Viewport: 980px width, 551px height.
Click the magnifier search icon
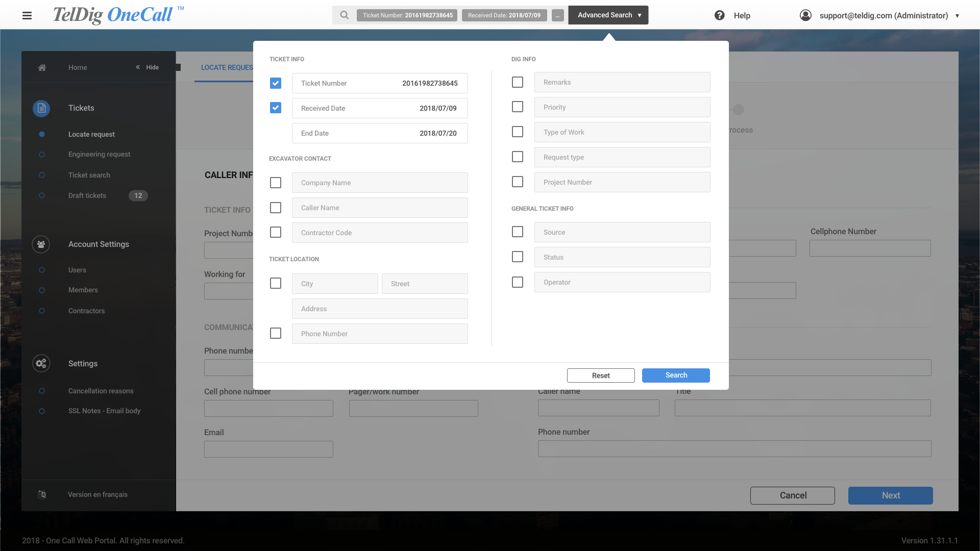(x=345, y=15)
